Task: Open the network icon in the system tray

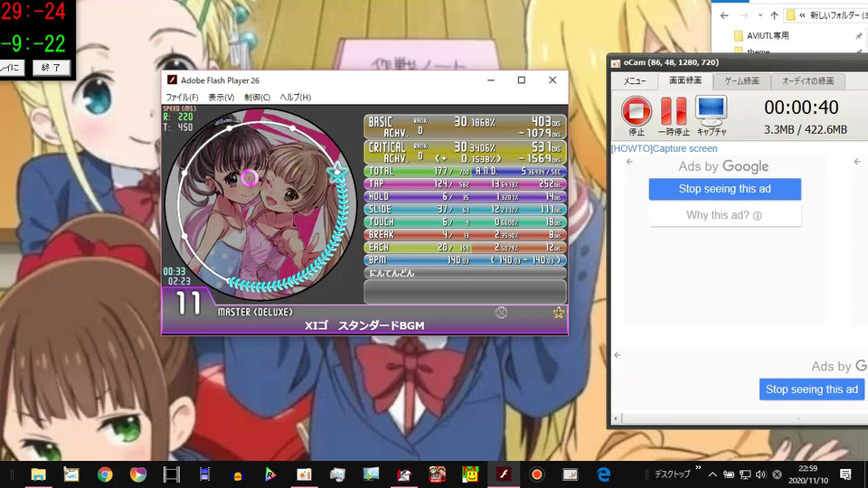Action: 745,474
